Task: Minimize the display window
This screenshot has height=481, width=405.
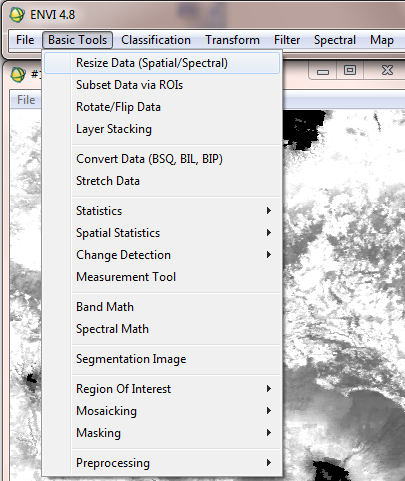Action: point(323,71)
